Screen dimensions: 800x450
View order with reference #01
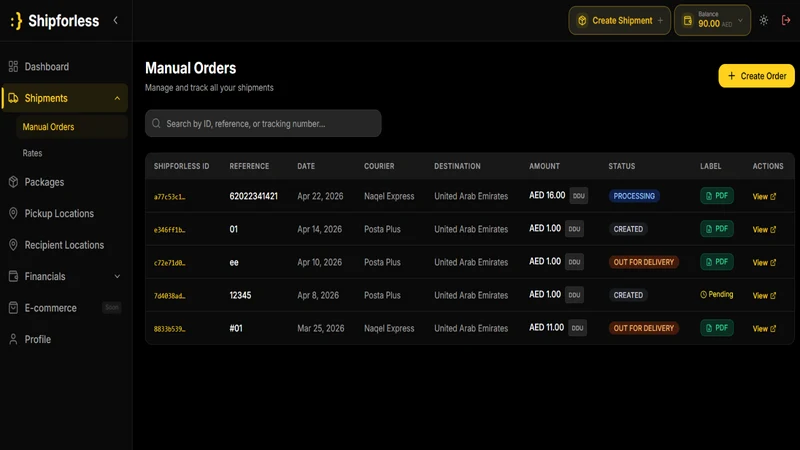pyautogui.click(x=764, y=329)
